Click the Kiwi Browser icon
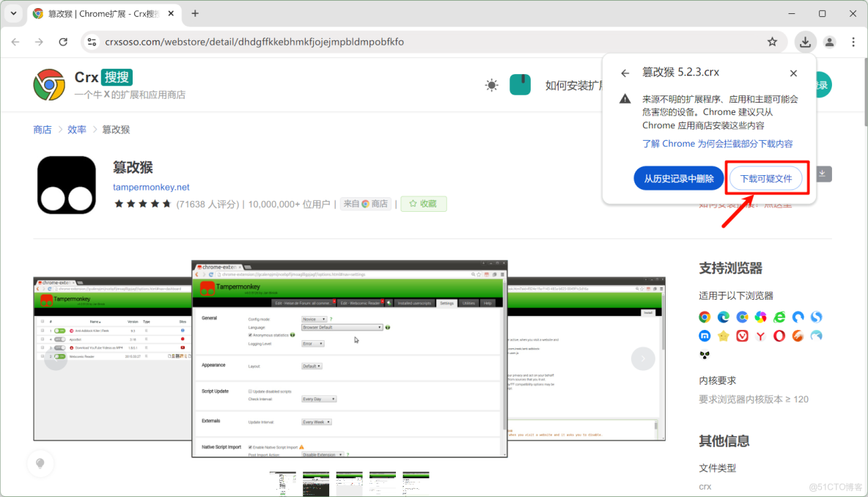868x497 pixels. click(x=816, y=336)
